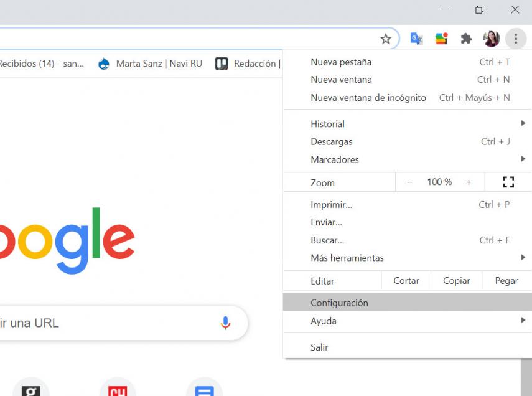Click the browser address bar
532x396 pixels.
(198, 39)
